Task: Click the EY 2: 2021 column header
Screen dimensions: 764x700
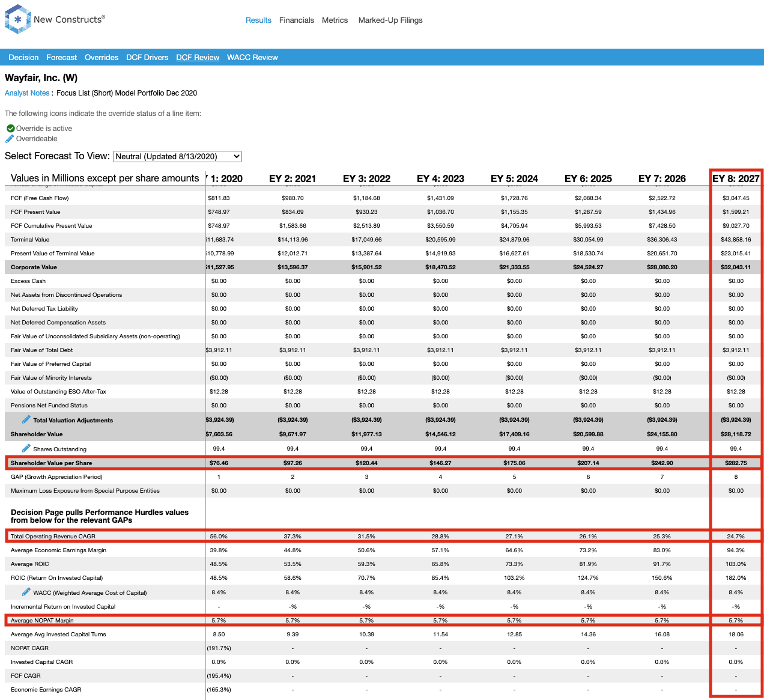Action: pos(293,178)
